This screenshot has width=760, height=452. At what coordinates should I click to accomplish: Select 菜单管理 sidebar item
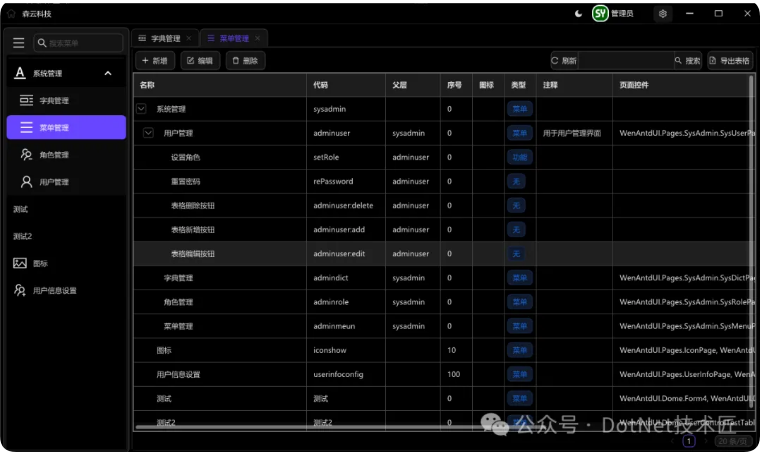66,127
